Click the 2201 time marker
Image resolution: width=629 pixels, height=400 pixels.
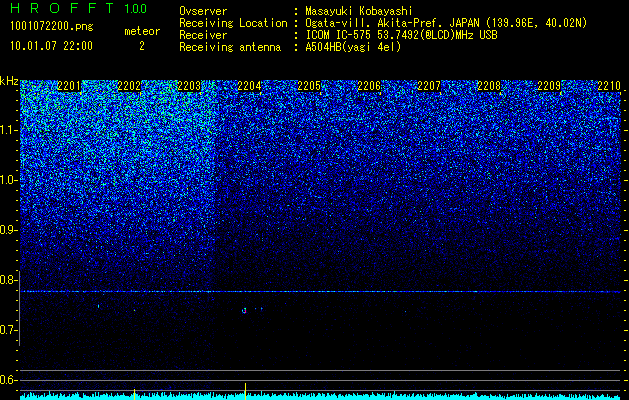pyautogui.click(x=69, y=86)
